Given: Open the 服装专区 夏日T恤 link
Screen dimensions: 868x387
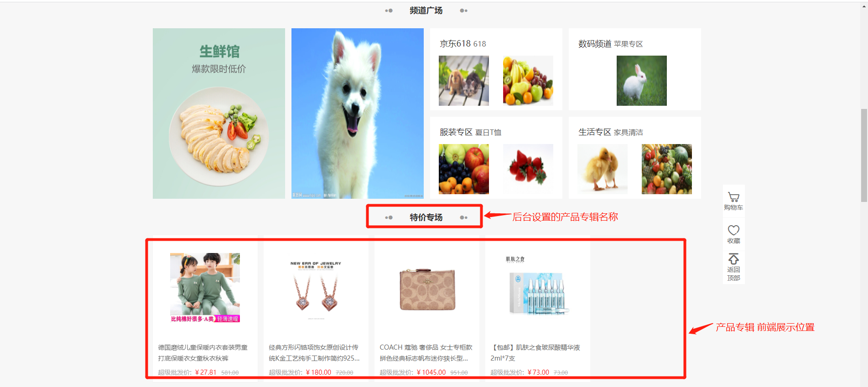Looking at the screenshot, I should tap(470, 132).
